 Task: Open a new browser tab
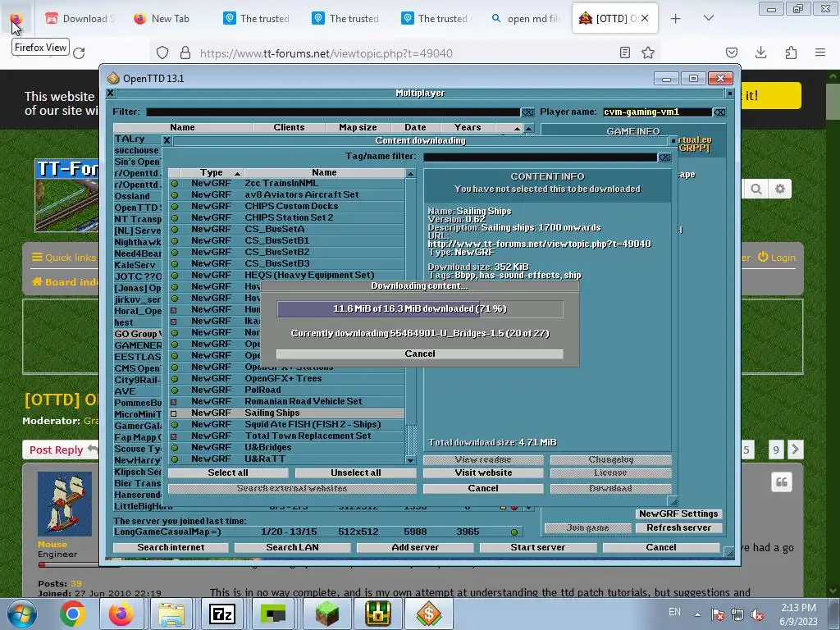pos(676,19)
